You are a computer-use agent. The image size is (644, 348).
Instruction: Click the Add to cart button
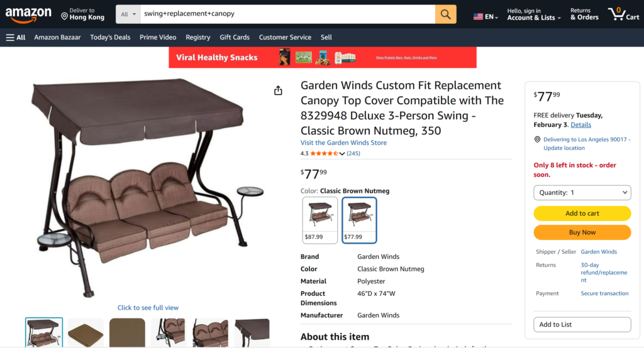[582, 214]
